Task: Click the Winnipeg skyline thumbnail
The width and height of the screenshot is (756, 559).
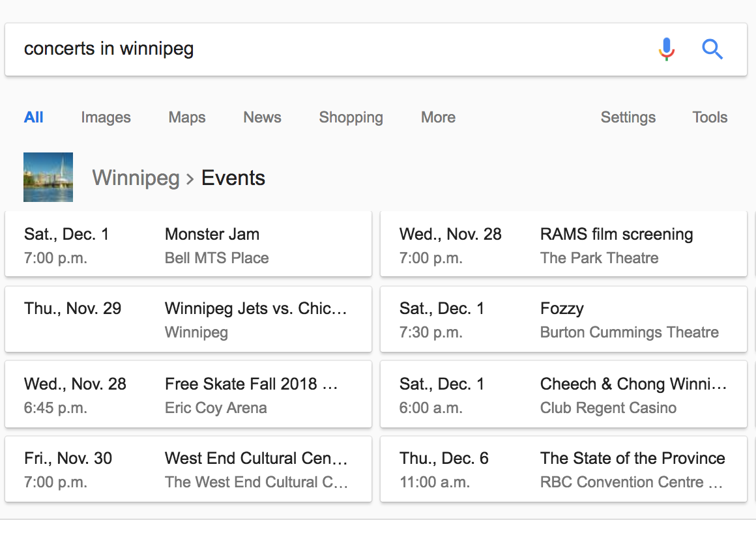Action: click(x=48, y=177)
